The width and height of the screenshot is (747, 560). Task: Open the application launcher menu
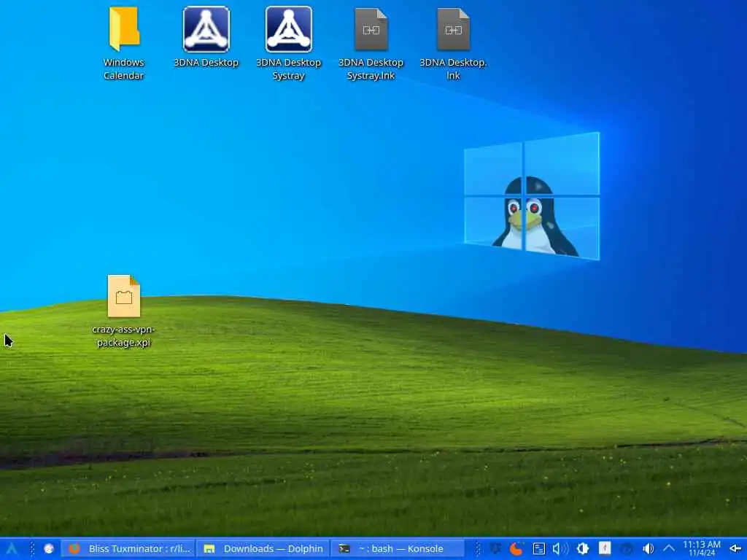coord(12,549)
